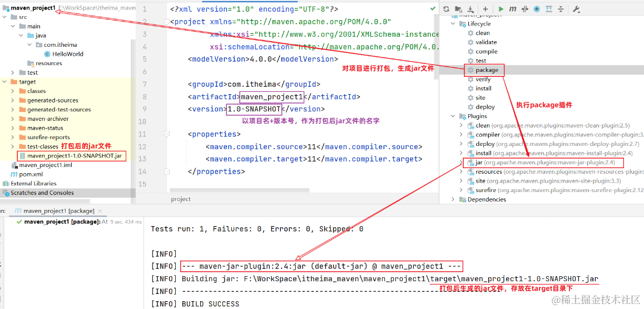The height and width of the screenshot is (309, 644).
Task: Click the Generate Sources and Update Folders icon
Action: point(459,8)
